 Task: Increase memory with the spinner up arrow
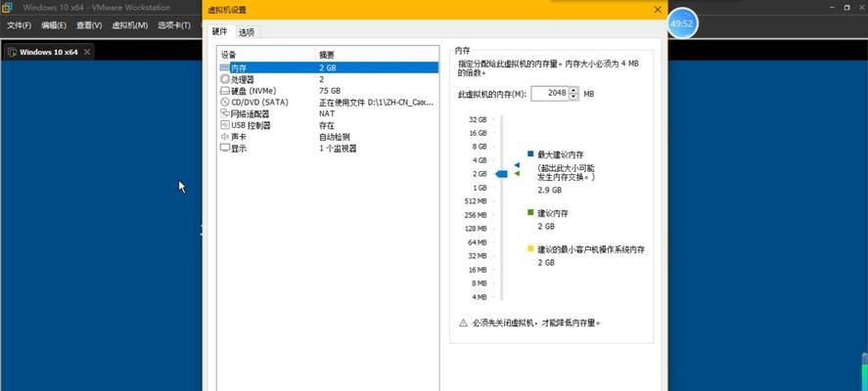pos(573,90)
